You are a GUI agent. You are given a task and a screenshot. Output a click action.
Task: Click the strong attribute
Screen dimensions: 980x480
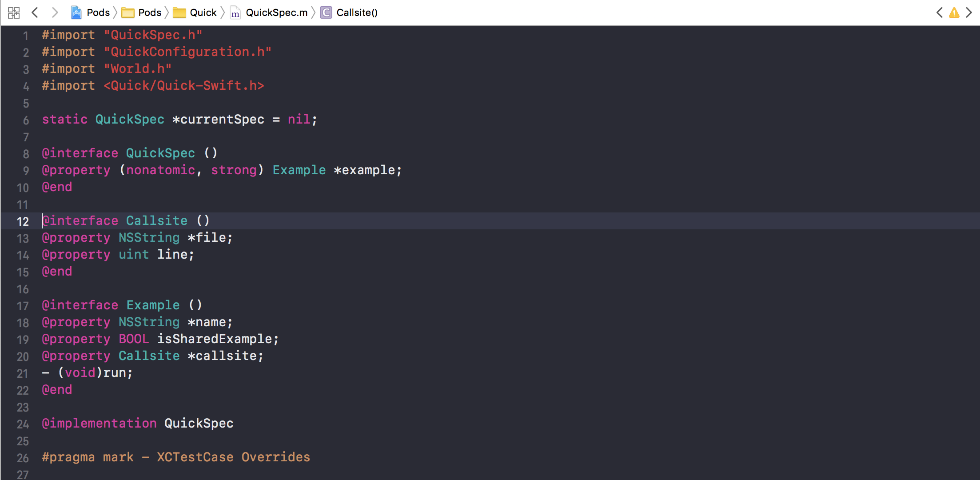coord(234,170)
